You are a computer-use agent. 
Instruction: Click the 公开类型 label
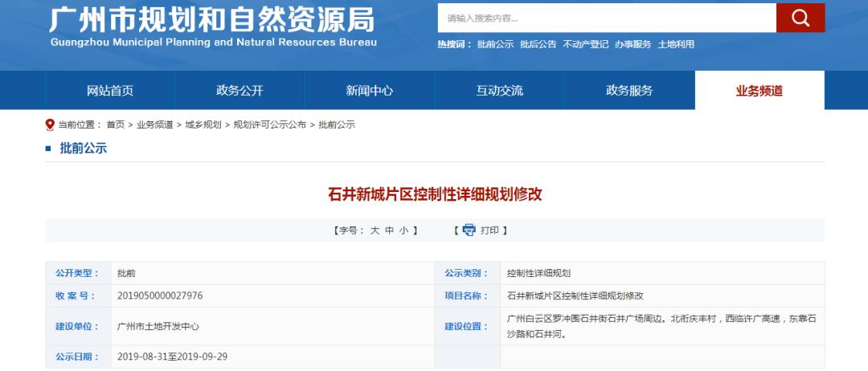(77, 273)
